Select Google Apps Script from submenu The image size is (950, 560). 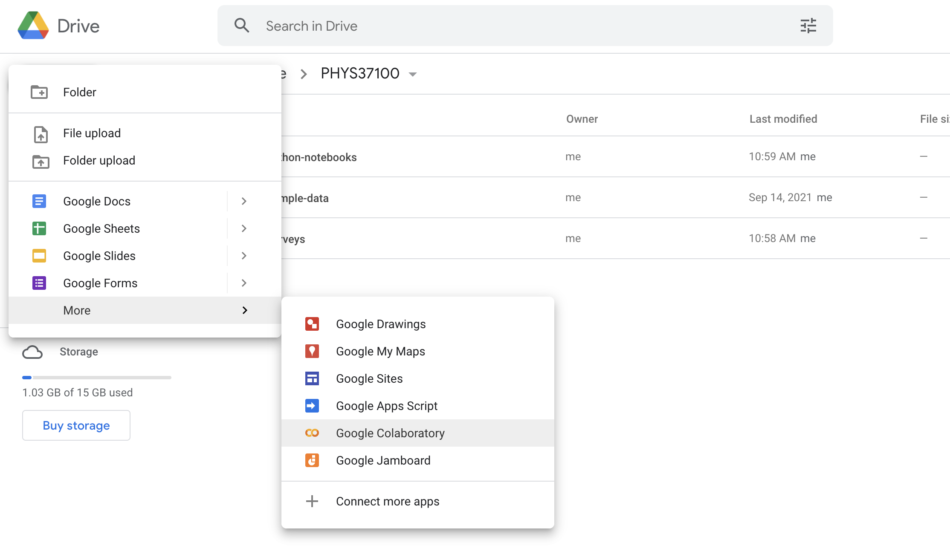pyautogui.click(x=418, y=406)
